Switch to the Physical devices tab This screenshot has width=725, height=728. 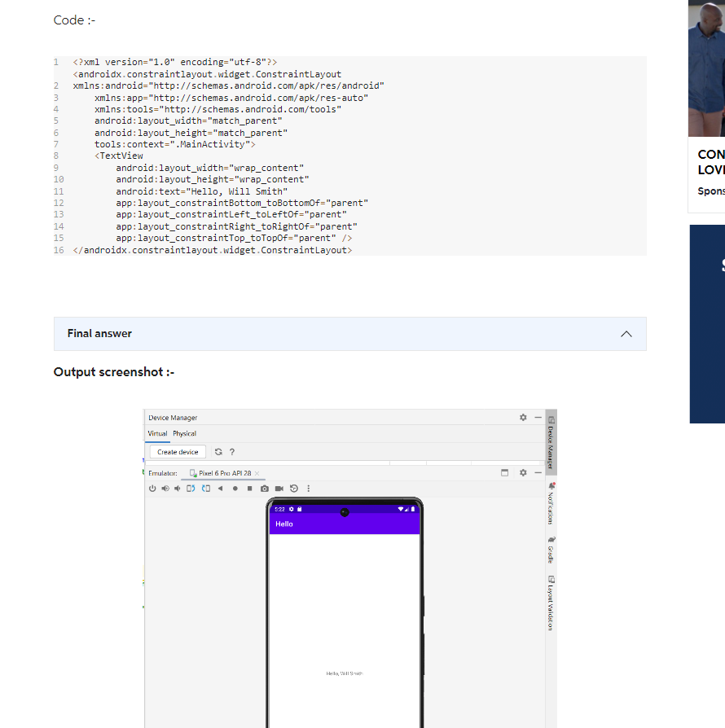(184, 434)
